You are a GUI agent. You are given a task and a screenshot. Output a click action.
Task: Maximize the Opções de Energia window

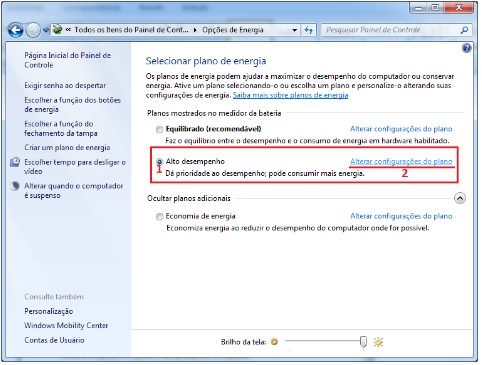[435, 8]
